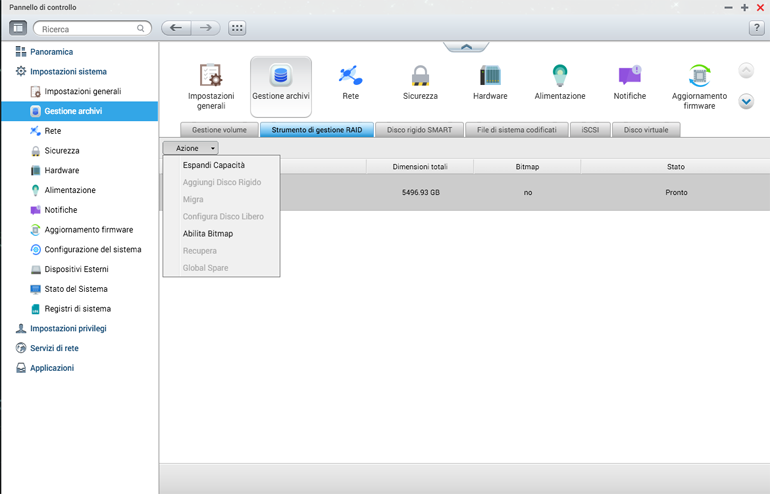The width and height of the screenshot is (770, 494).
Task: Collapse the top icon panel arrow
Action: (466, 46)
